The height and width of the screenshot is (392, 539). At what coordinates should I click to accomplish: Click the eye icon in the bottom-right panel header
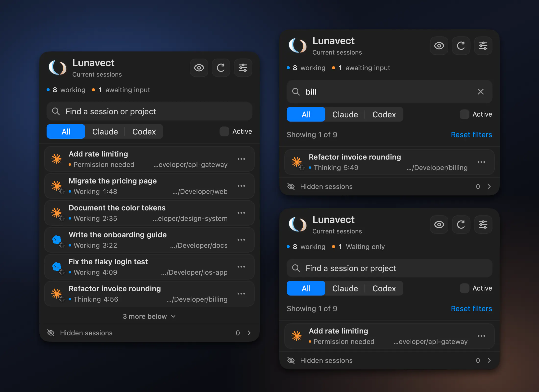439,225
